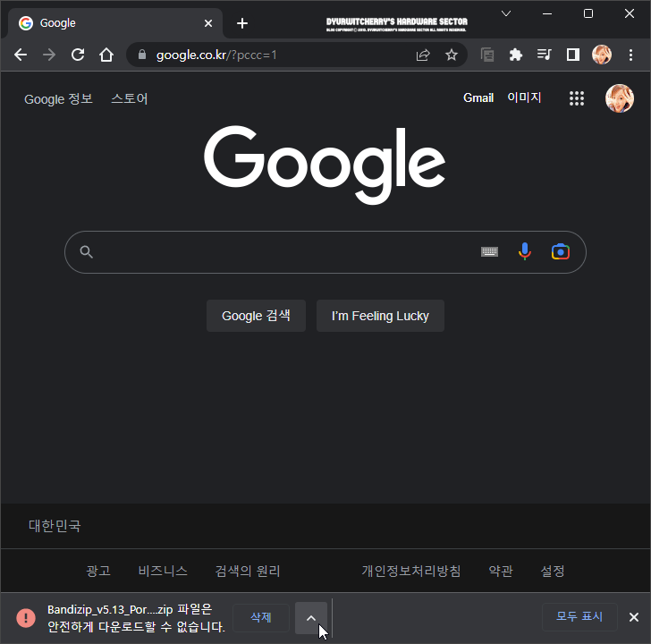The image size is (651, 644).
Task: Open the Extensions puzzle piece menu
Action: 516,55
